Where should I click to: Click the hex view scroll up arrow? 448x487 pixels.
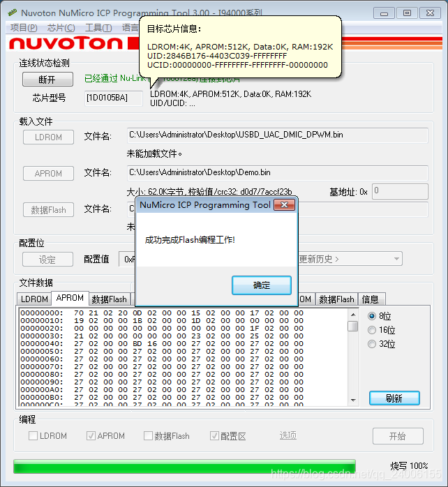point(353,315)
